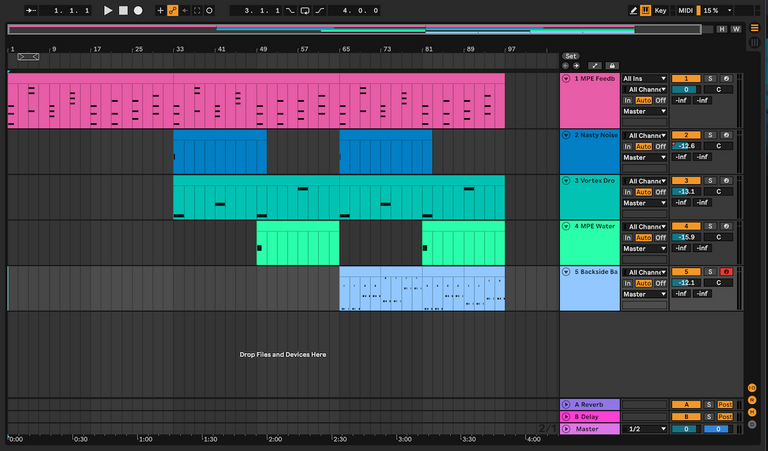
Task: Expand the Master track
Action: click(566, 429)
